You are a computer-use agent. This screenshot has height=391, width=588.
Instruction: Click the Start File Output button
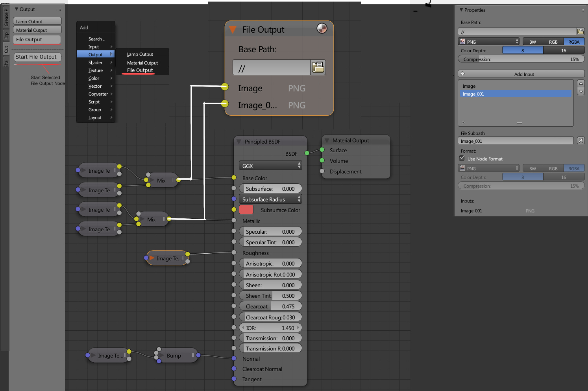click(37, 57)
